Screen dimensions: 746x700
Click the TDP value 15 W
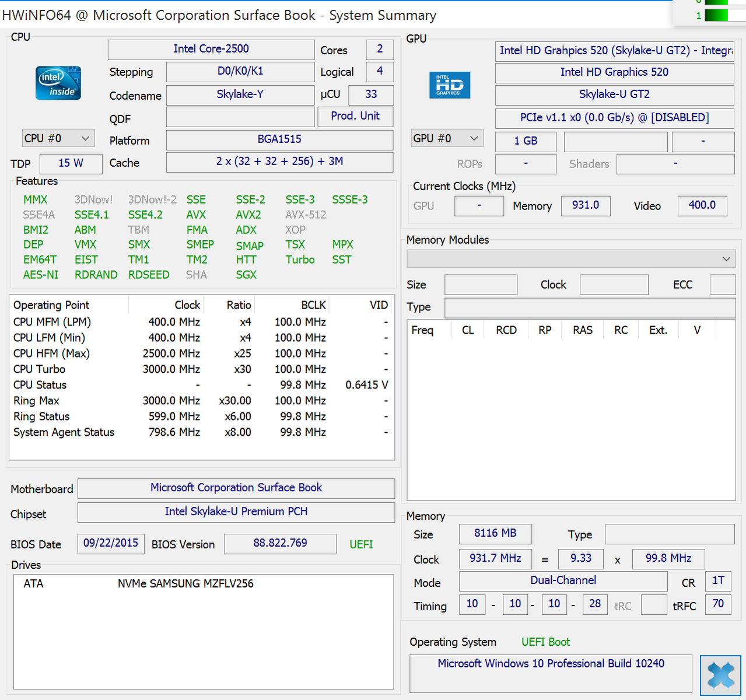(x=71, y=163)
